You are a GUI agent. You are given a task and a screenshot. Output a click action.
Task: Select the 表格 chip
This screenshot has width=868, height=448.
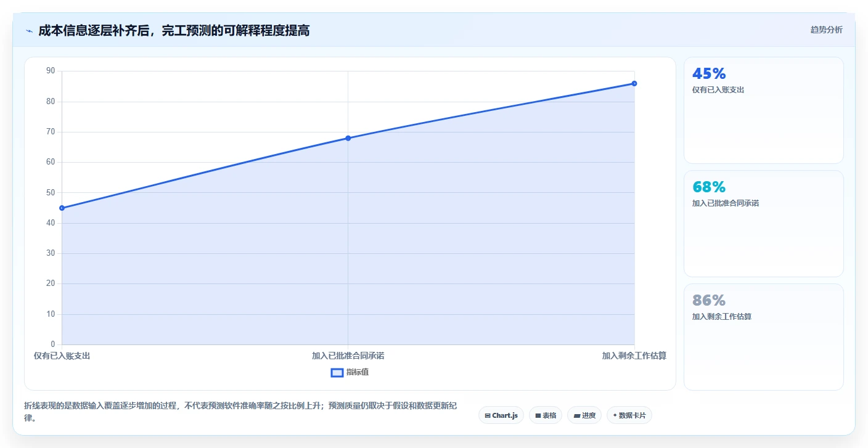click(546, 415)
